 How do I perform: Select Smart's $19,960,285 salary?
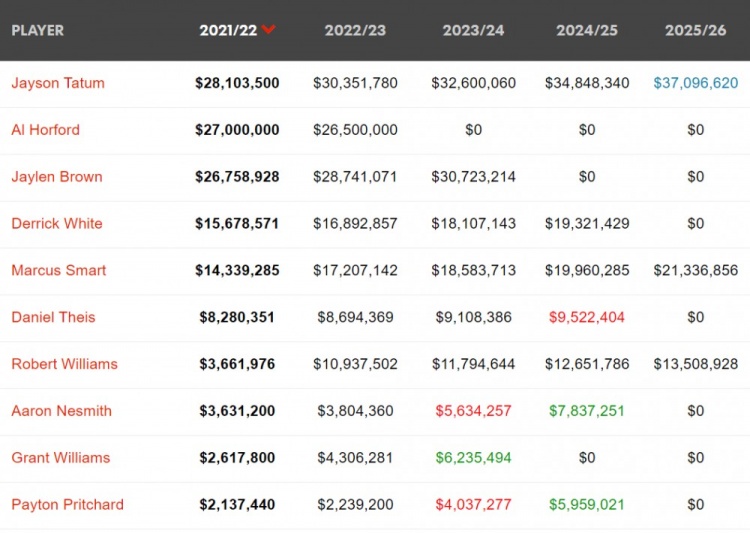click(x=587, y=271)
